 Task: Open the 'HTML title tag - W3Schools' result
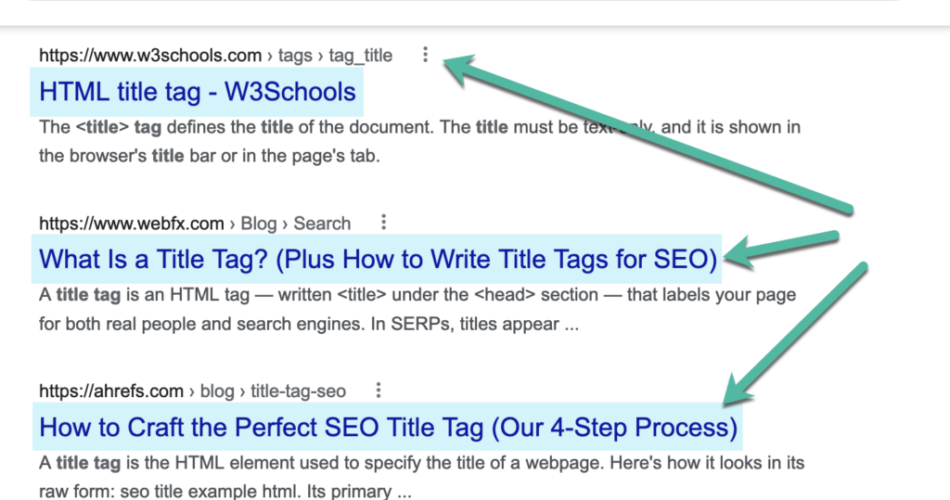coord(197,92)
